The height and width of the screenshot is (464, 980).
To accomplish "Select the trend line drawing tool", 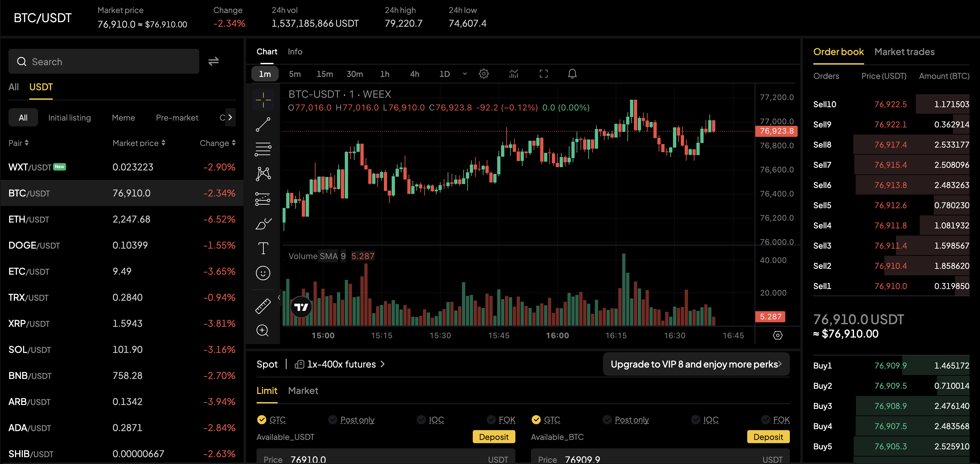I will pos(262,124).
